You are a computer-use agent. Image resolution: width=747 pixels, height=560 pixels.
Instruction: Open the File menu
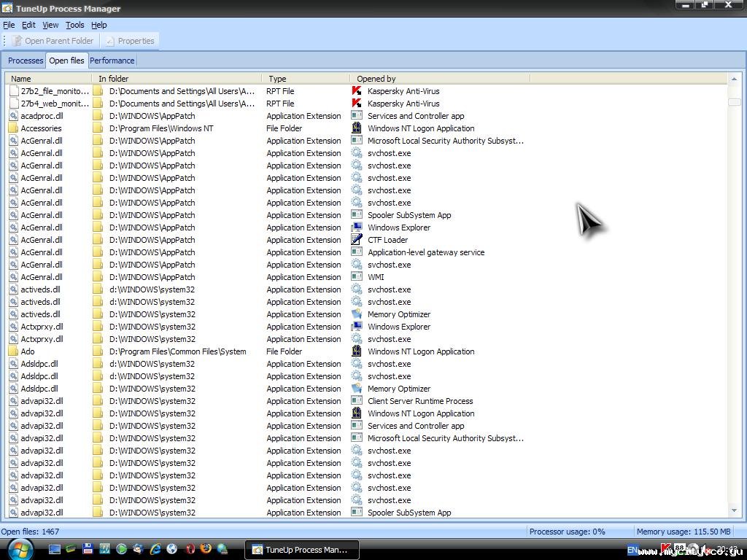(x=9, y=25)
